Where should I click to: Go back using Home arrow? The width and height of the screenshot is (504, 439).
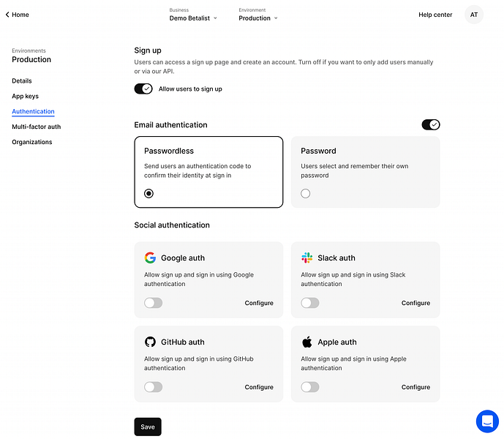(17, 15)
